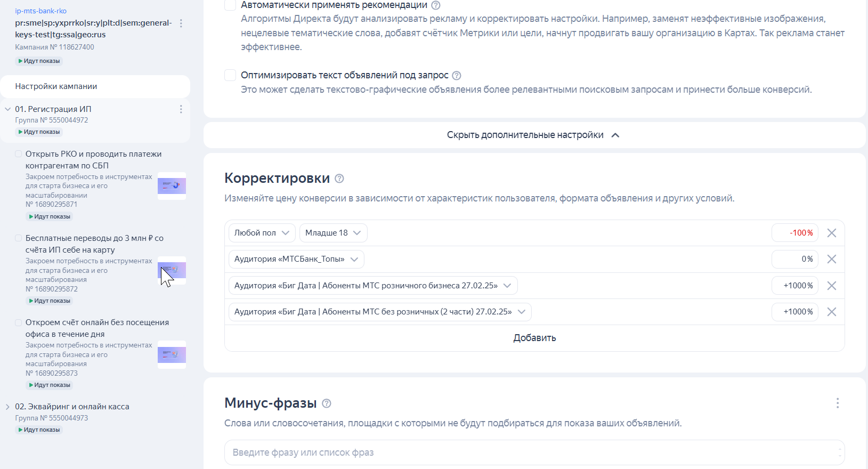The image size is (868, 469).
Task: Select ad 'Откроем счёт онлайн' checkbox
Action: coord(19,322)
